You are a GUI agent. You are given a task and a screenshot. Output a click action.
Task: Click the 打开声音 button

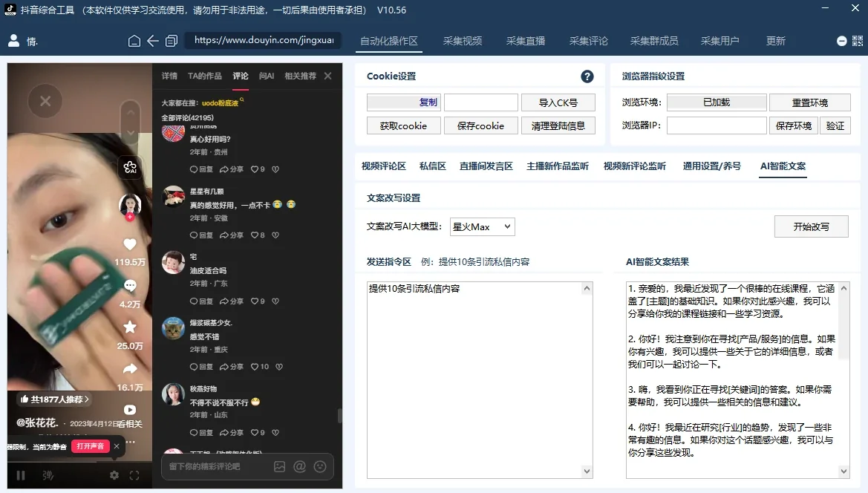pyautogui.click(x=91, y=446)
